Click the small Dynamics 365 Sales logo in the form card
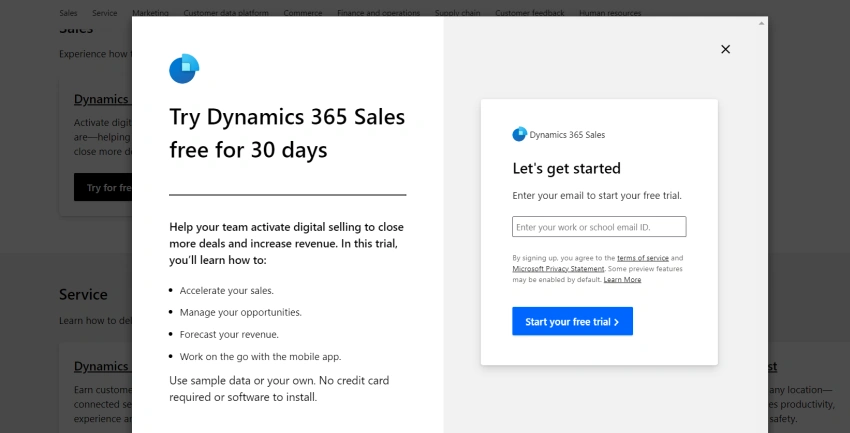This screenshot has width=850, height=433. pos(519,134)
